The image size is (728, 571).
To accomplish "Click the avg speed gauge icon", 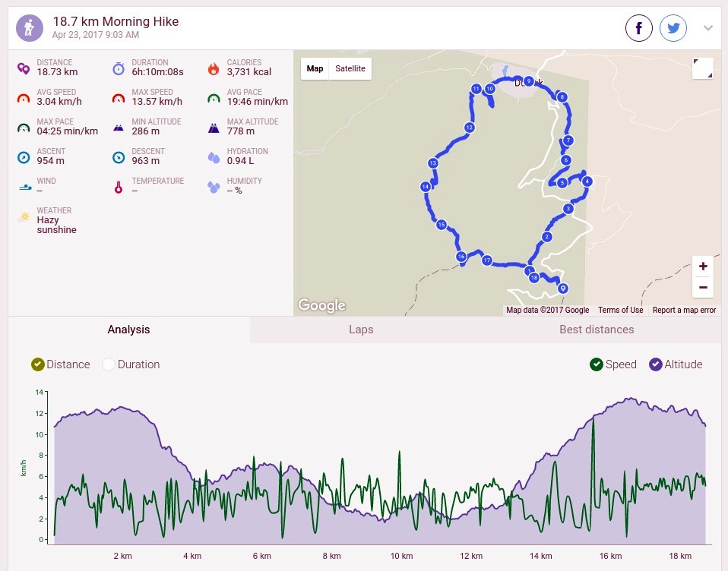I will coord(24,99).
